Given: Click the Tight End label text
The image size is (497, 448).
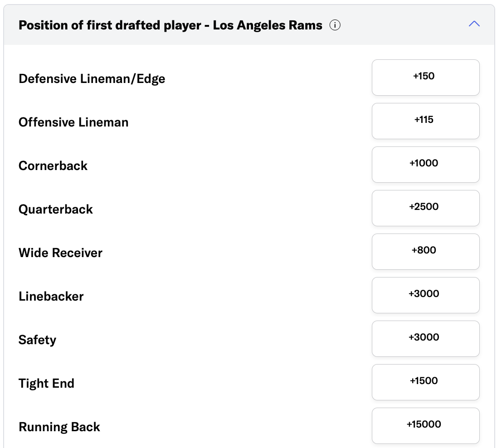Looking at the screenshot, I should click(46, 384).
